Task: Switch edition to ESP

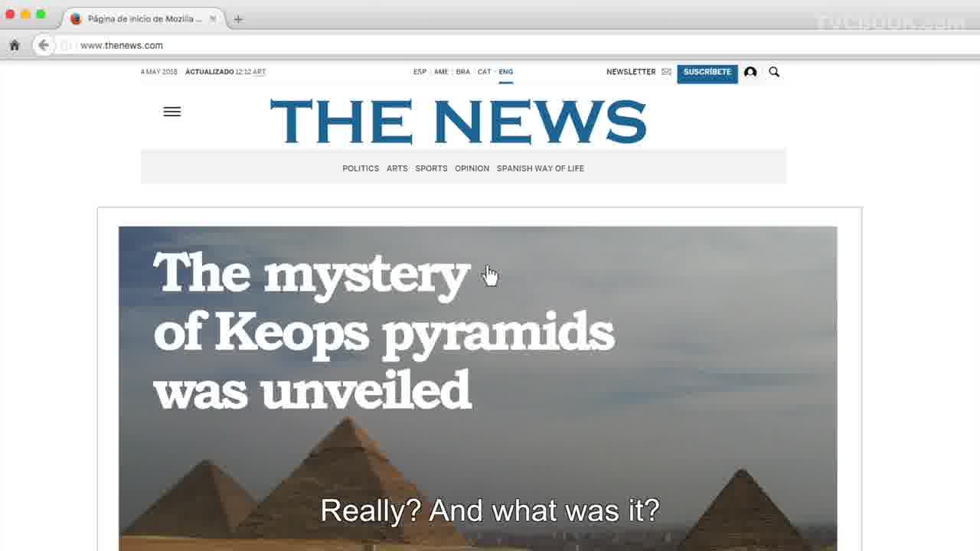Action: click(420, 72)
